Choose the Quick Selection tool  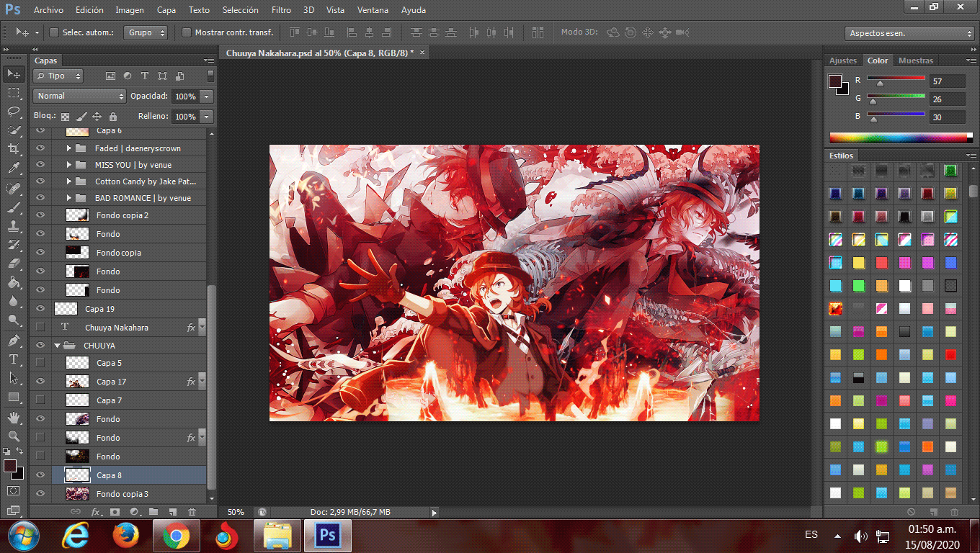tap(14, 130)
